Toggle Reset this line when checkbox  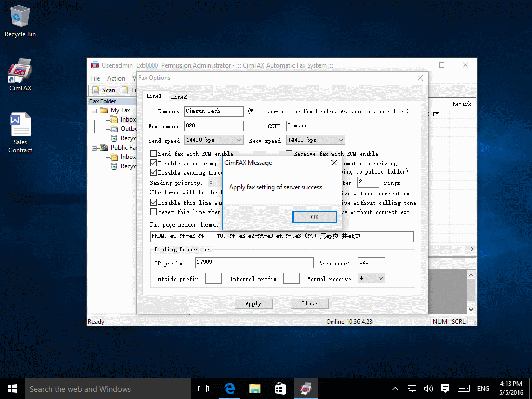click(x=154, y=212)
